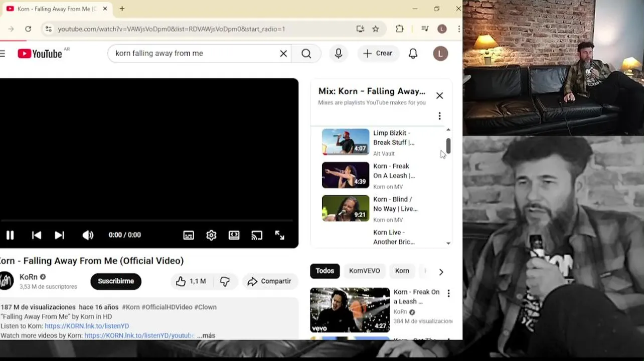This screenshot has height=361, width=644.
Task: Toggle subtitles in the player
Action: tap(189, 235)
